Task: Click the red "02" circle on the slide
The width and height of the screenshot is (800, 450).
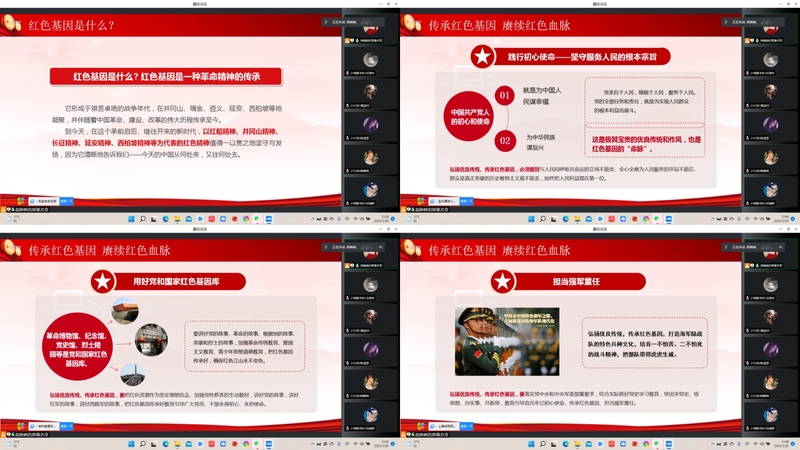Action: click(x=504, y=141)
